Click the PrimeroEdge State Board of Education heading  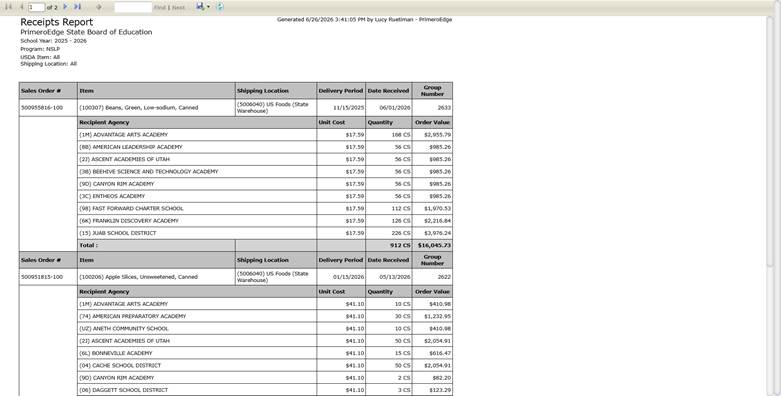pyautogui.click(x=86, y=32)
